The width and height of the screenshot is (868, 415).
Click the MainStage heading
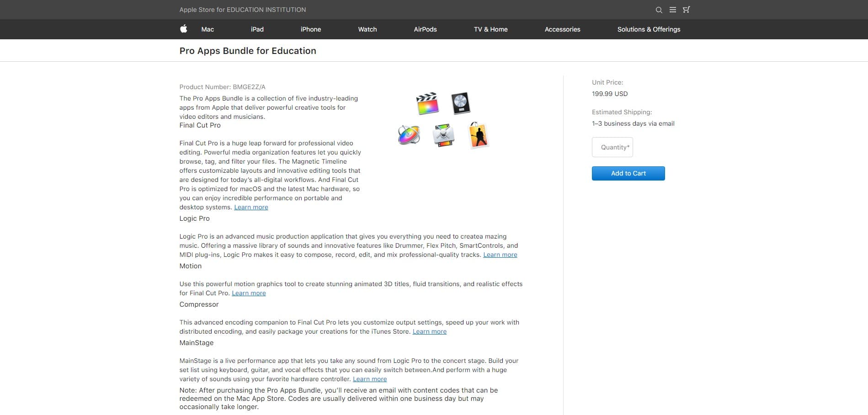click(x=196, y=343)
